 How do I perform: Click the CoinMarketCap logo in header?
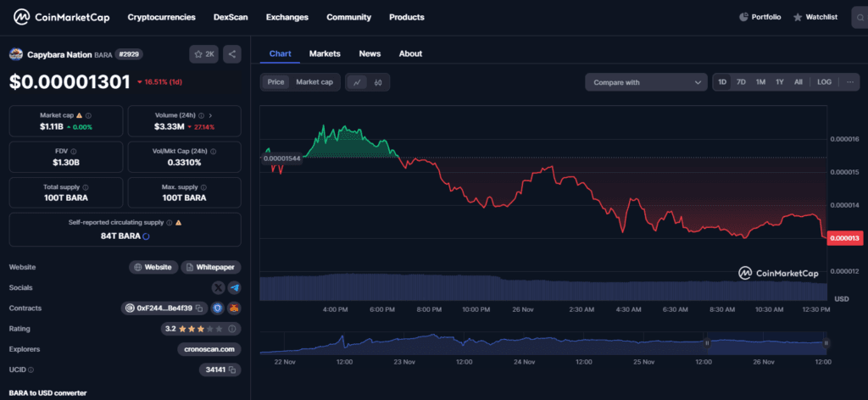pos(62,17)
